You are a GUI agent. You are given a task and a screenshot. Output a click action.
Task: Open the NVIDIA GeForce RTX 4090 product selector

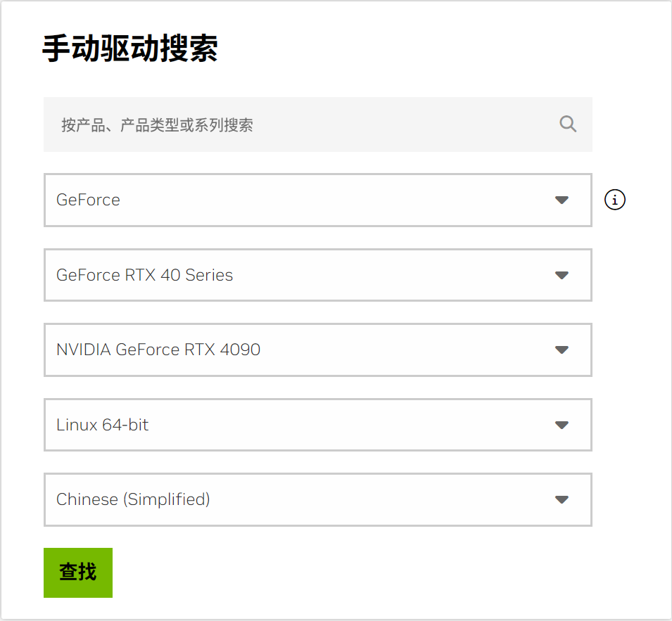[317, 350]
